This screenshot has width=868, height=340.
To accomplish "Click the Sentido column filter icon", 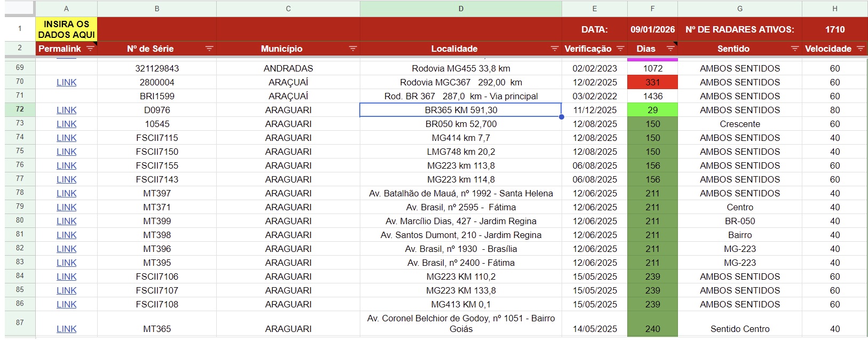I will [x=795, y=49].
